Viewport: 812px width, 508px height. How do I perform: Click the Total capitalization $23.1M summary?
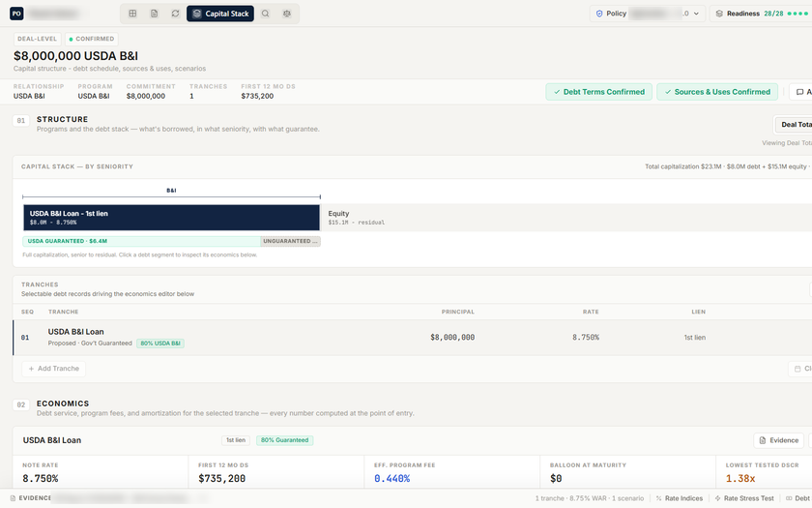pyautogui.click(x=726, y=166)
